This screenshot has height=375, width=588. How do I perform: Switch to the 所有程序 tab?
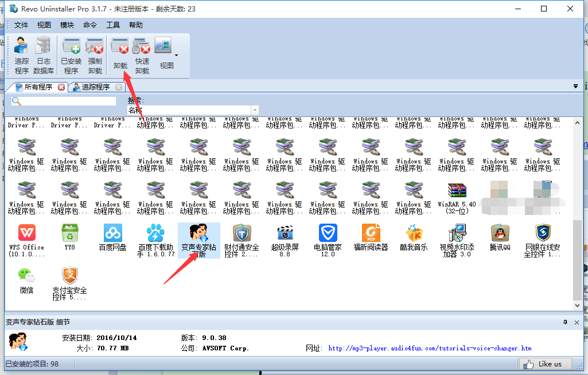point(37,87)
